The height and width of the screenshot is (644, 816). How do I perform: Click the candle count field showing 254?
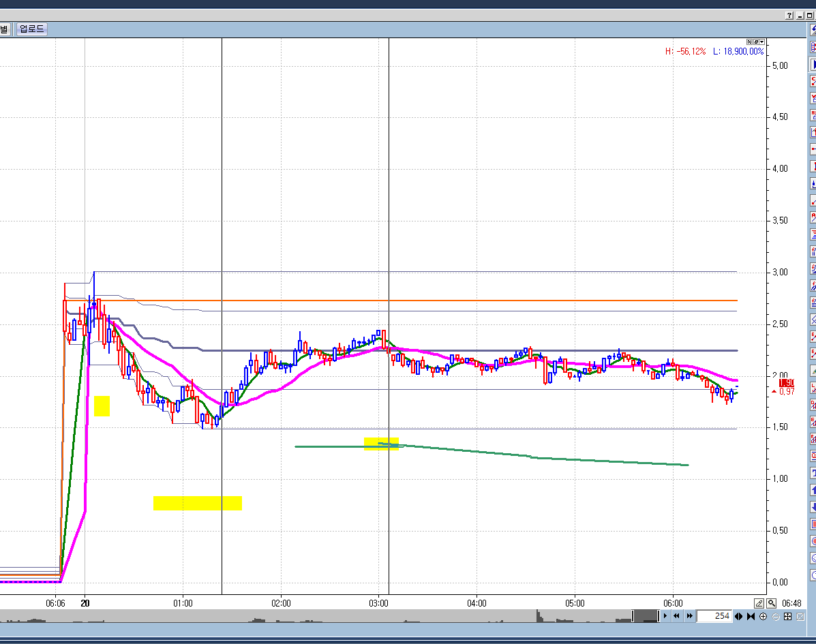click(714, 616)
